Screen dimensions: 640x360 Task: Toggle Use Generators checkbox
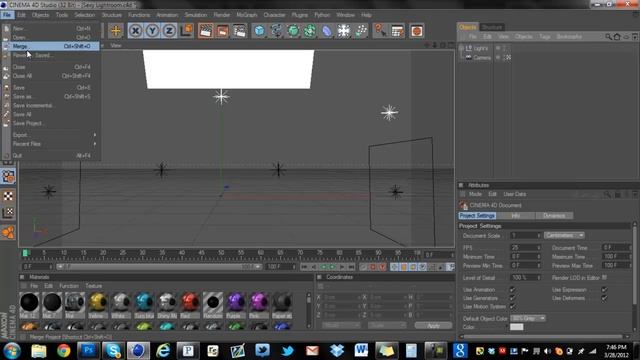pyautogui.click(x=512, y=298)
